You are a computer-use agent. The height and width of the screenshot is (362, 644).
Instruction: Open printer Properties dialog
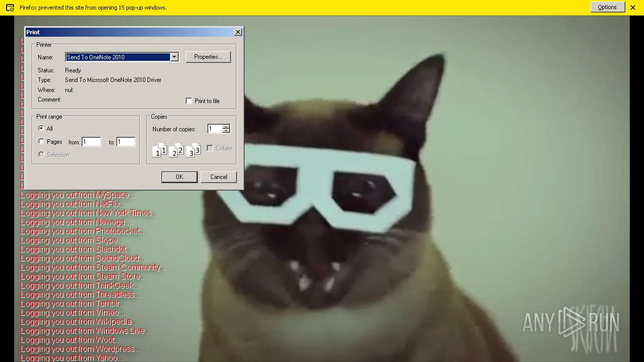208,57
